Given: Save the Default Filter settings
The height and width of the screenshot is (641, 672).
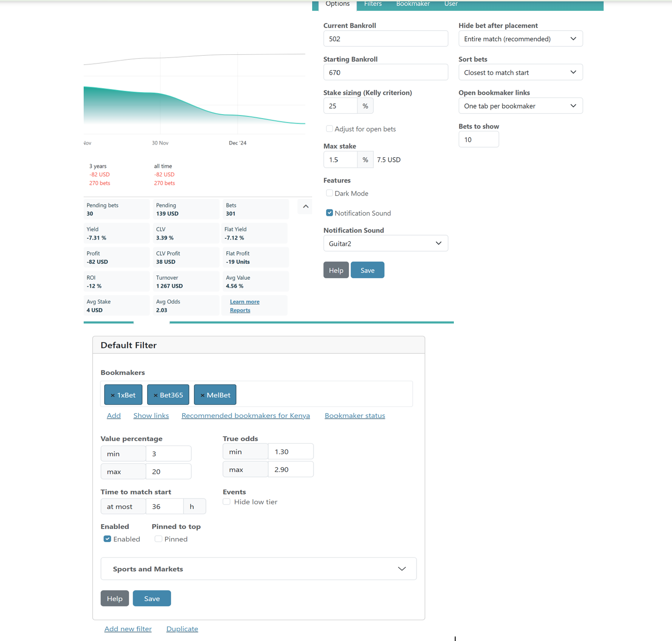Looking at the screenshot, I should (152, 599).
